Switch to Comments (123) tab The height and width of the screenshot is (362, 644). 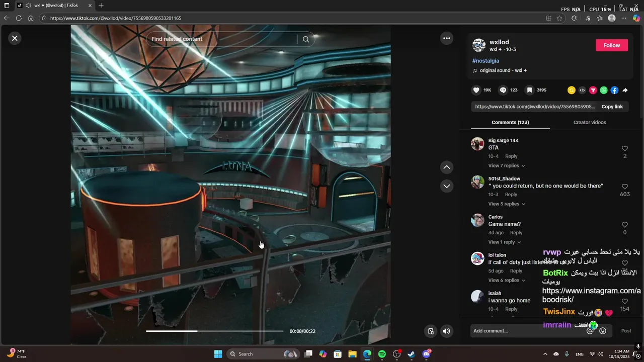(510, 122)
